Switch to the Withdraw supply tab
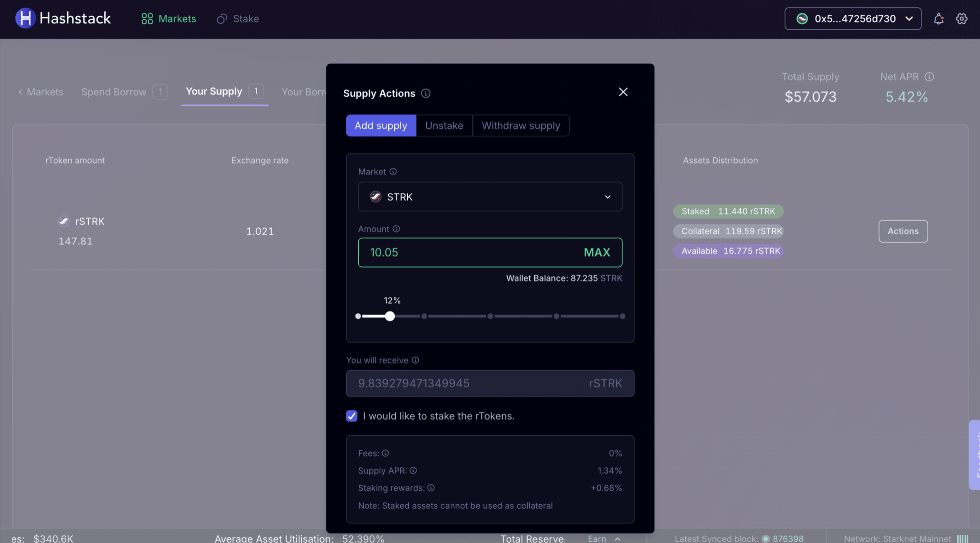 pyautogui.click(x=521, y=125)
